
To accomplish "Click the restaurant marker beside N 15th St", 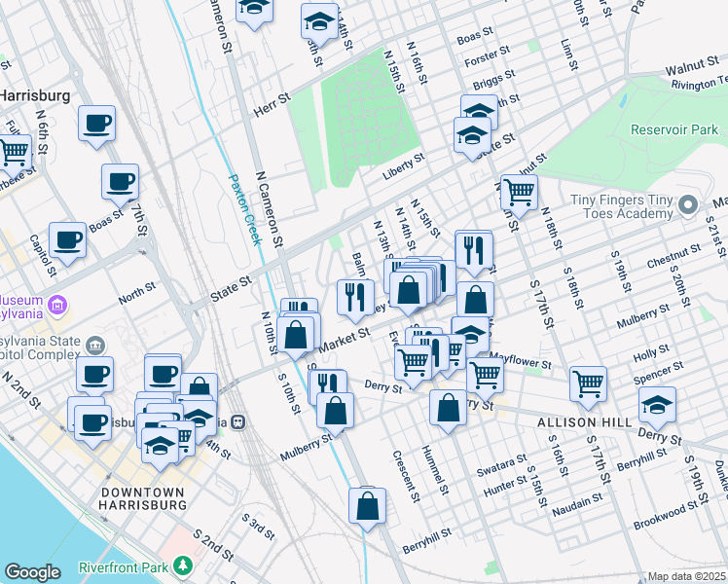I will (x=474, y=251).
